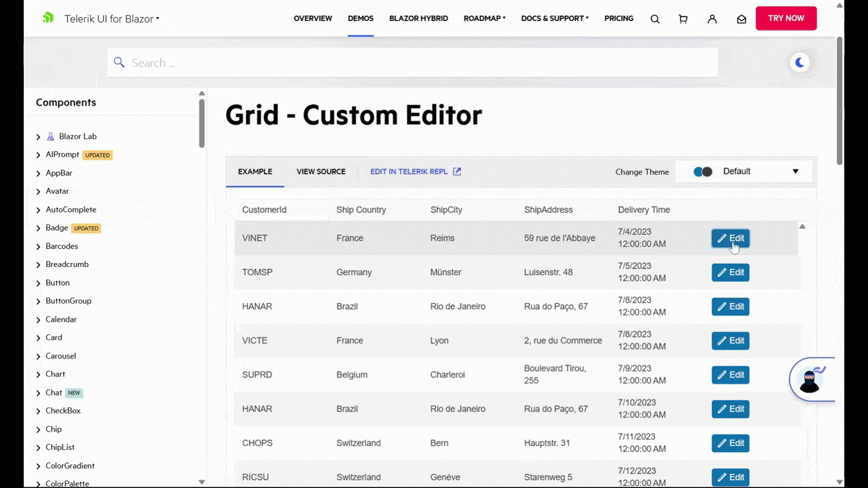Image resolution: width=868 pixels, height=488 pixels.
Task: Select DEMOS in the top navigation
Action: (360, 18)
